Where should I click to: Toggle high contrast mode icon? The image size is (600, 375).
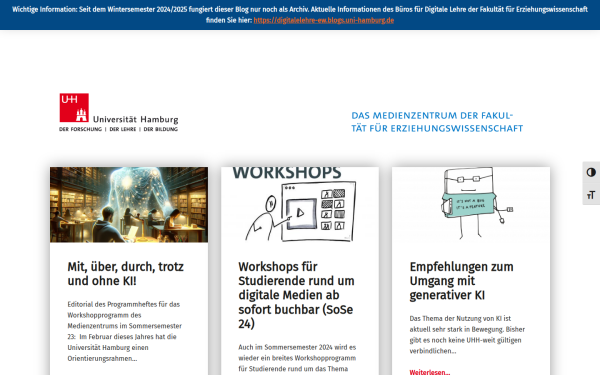(x=591, y=172)
